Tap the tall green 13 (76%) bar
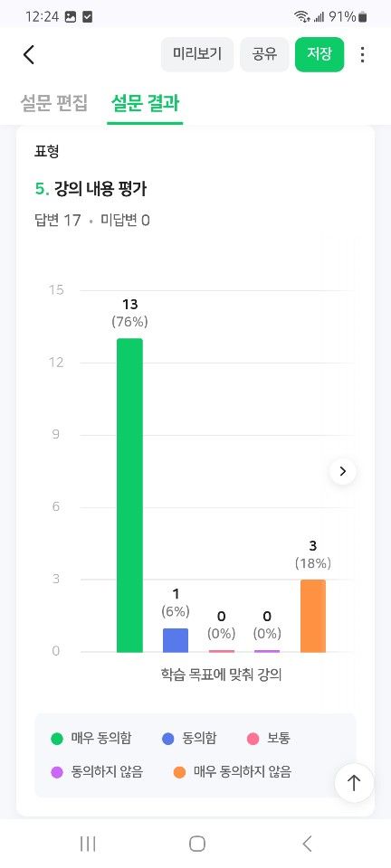 point(129,495)
